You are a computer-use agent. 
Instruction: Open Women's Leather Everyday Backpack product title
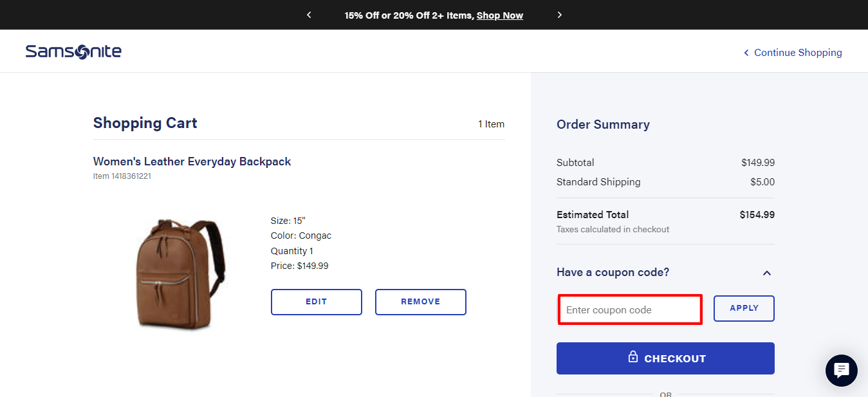(x=192, y=162)
